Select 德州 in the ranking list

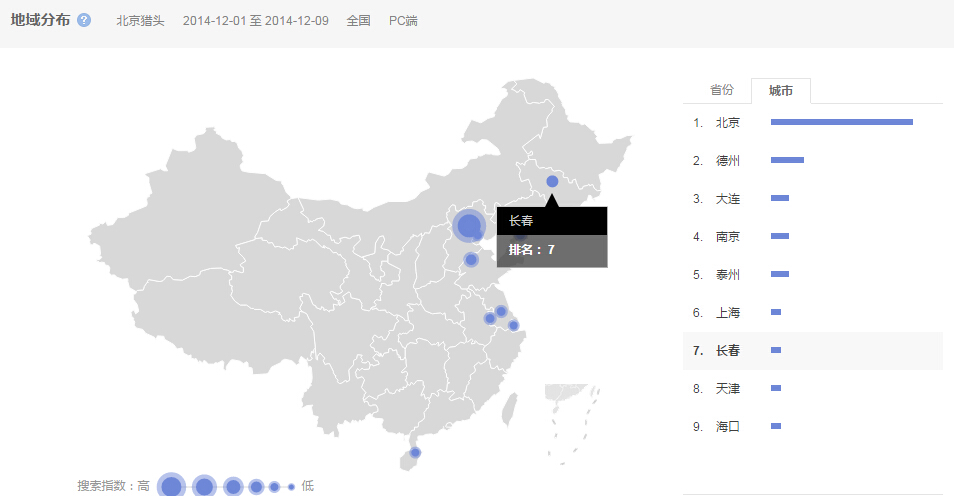(x=728, y=161)
